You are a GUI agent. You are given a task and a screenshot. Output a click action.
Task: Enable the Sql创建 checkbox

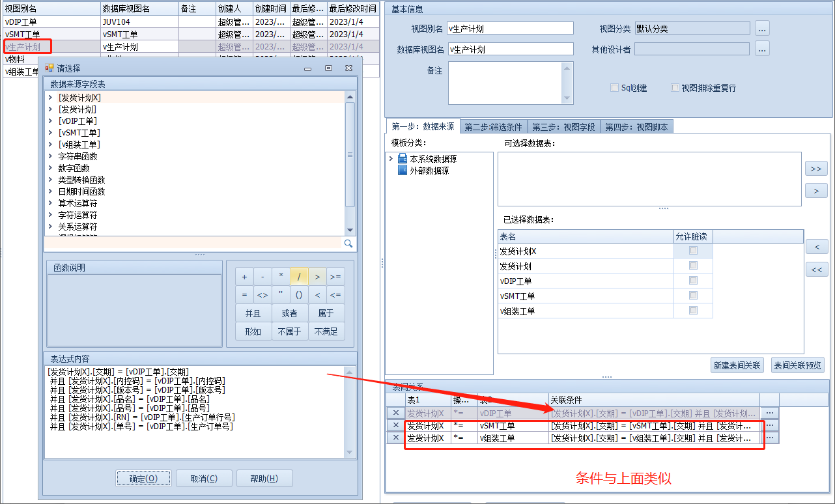[614, 88]
